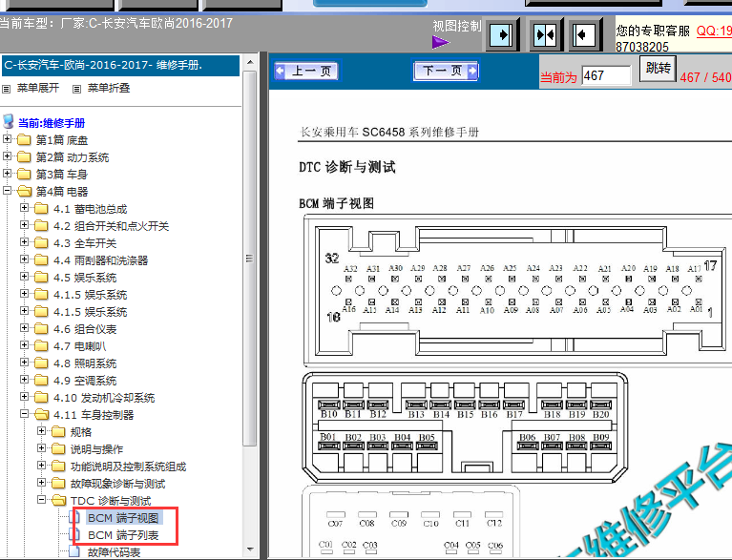Click the 当前:维修手册 root node icon

8,122
